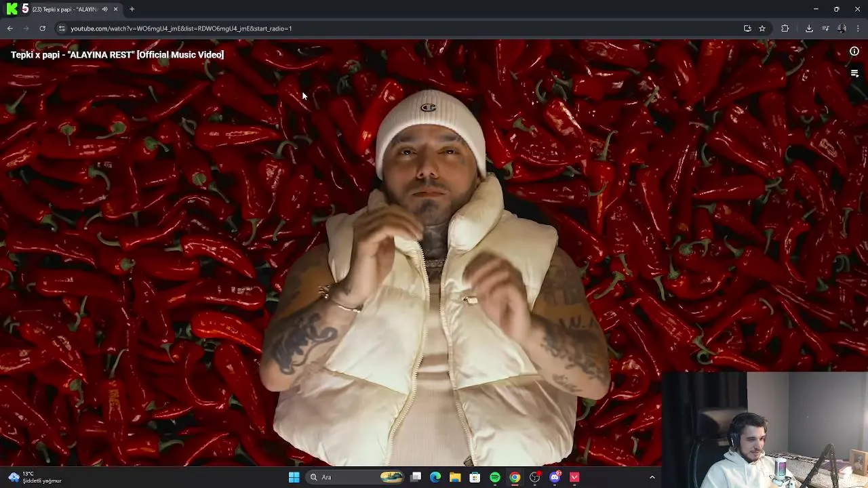Open the Chrome profile avatar

(842, 28)
